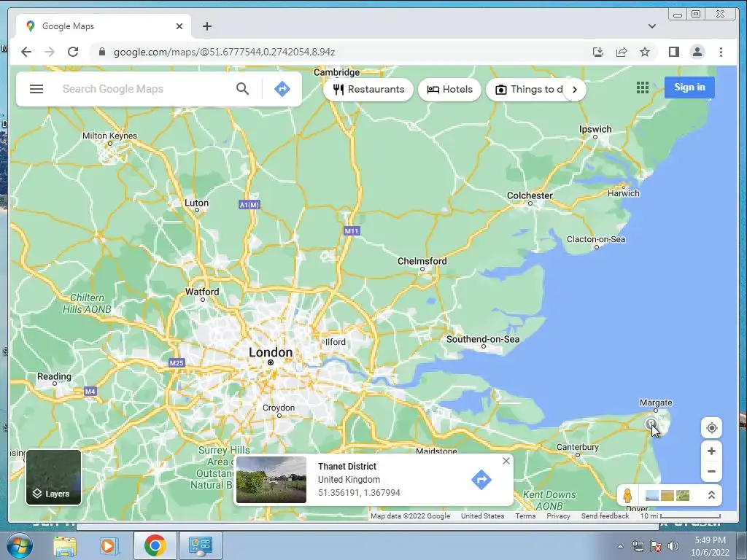Share this page icon
This screenshot has height=560, width=747.
point(622,52)
